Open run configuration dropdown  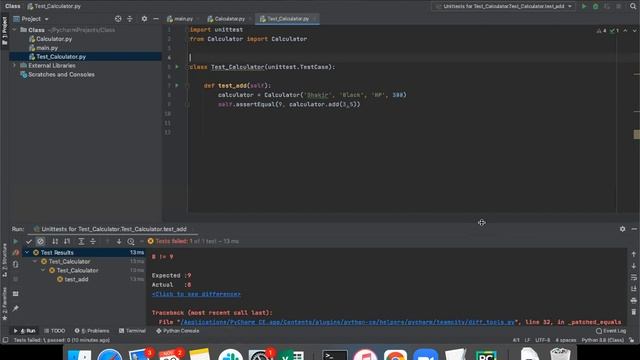point(504,6)
